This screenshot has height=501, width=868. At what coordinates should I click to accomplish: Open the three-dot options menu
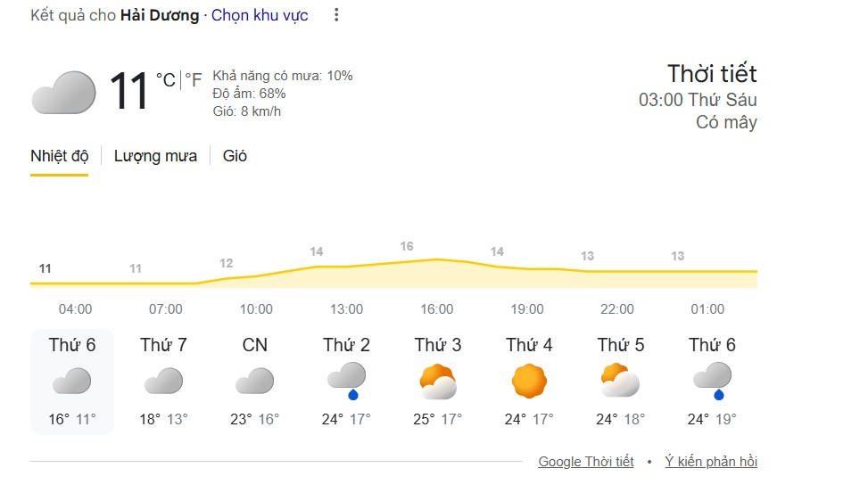point(335,15)
